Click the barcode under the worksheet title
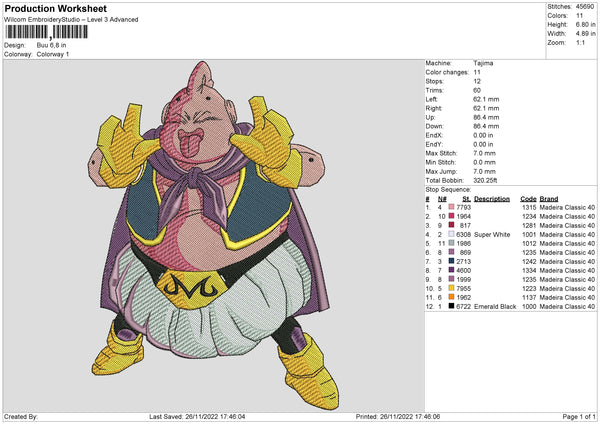Image resolution: width=600 pixels, height=424 pixels. tap(44, 33)
